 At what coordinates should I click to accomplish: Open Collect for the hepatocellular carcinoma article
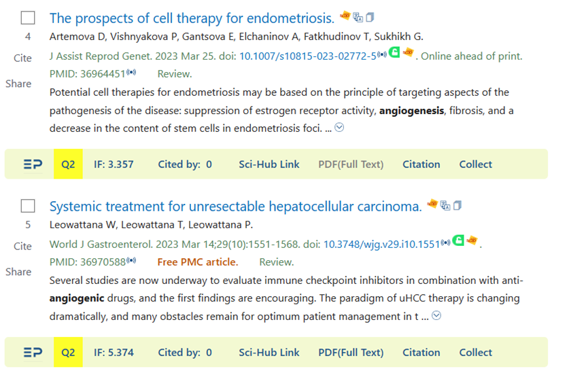click(x=476, y=352)
